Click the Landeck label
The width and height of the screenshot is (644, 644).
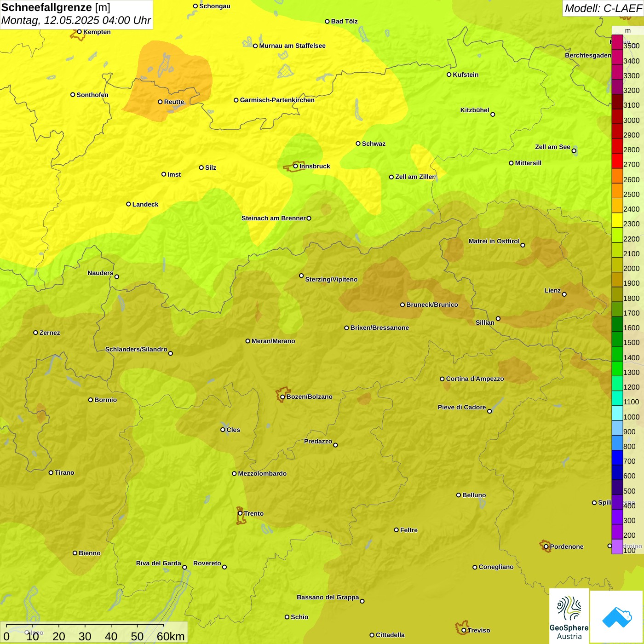pos(145,204)
